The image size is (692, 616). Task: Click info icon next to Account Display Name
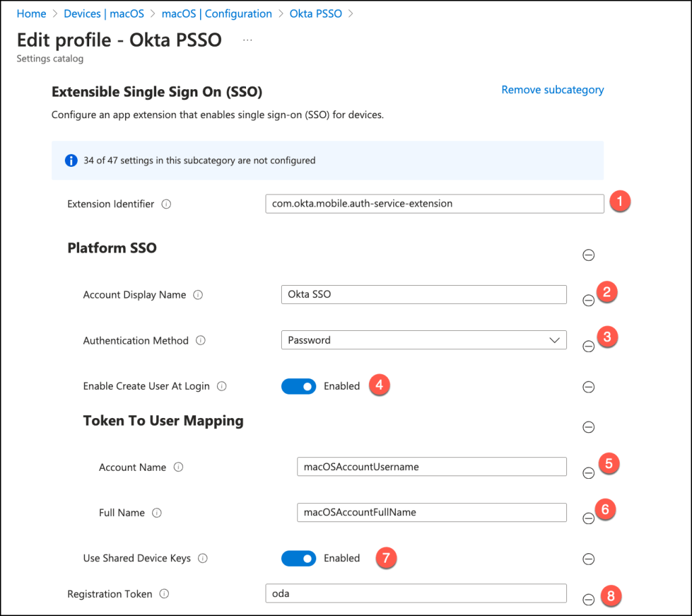[x=198, y=294]
